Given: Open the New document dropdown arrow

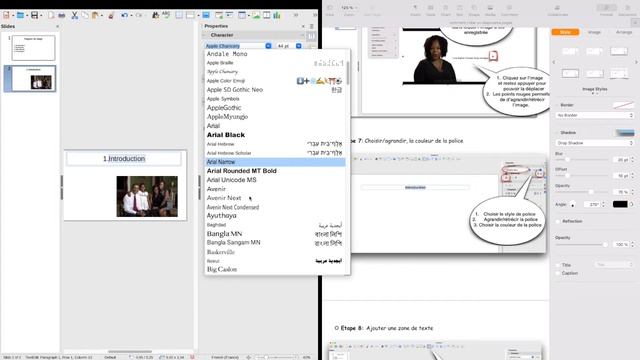Looking at the screenshot, I should (13, 16).
